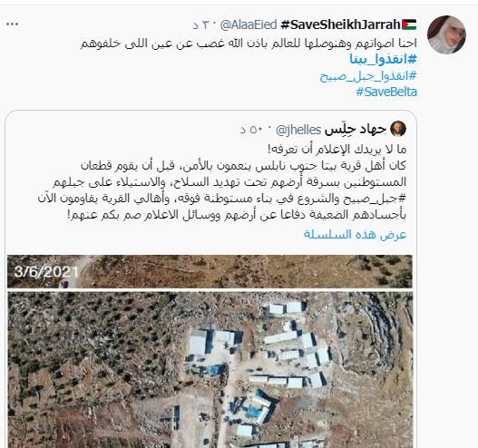Click the quoted paragraph mentioning المستوطنين
The height and width of the screenshot is (448, 478).
[222, 190]
